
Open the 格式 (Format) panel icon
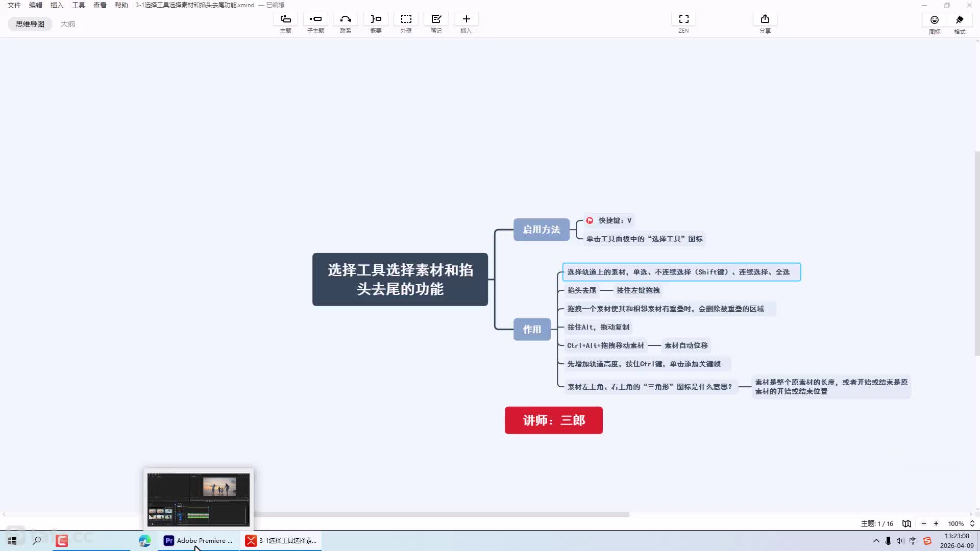pos(960,20)
